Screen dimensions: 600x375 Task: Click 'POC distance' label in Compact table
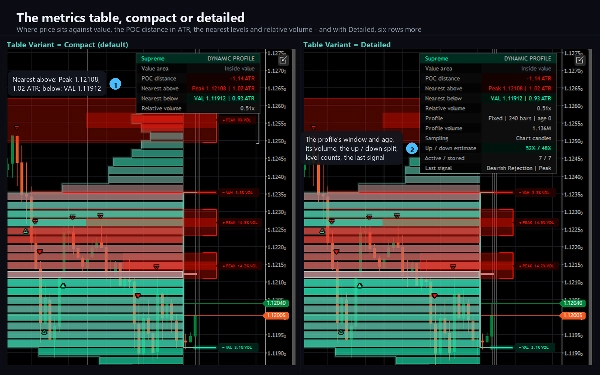point(158,78)
